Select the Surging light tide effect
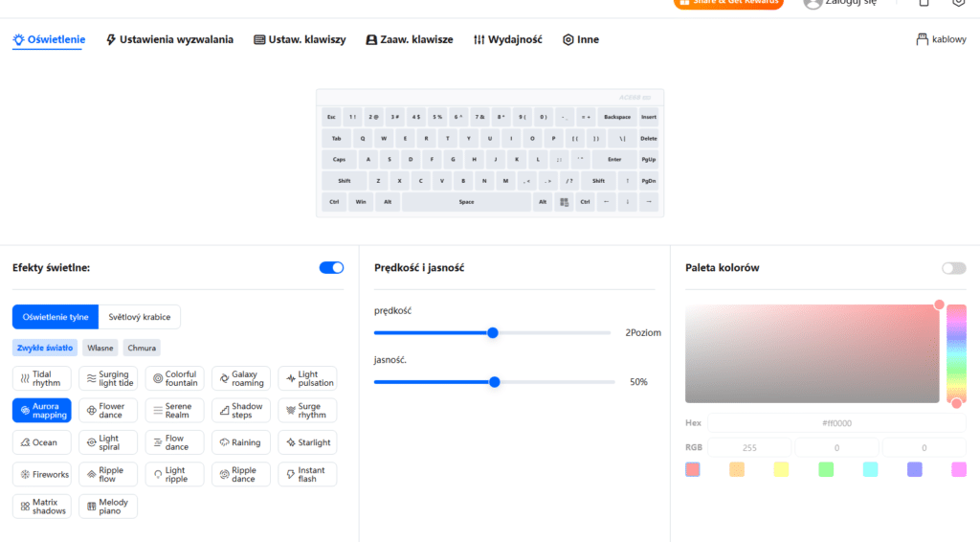 click(x=108, y=378)
